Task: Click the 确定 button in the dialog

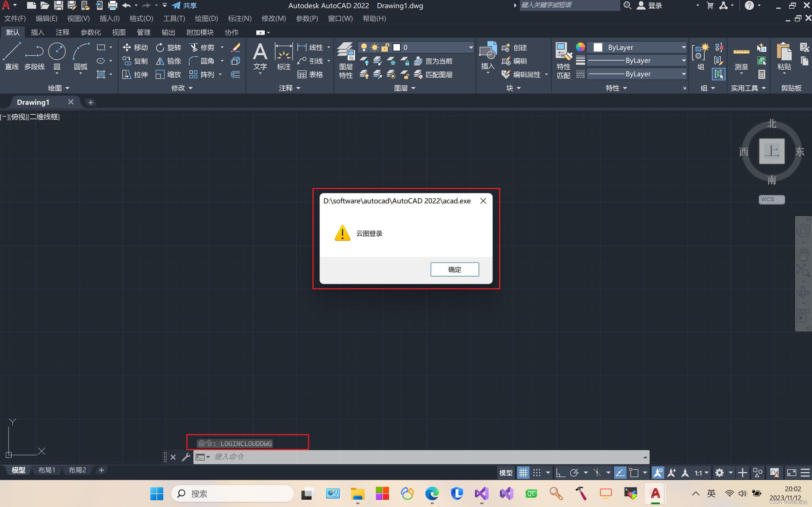Action: coord(454,269)
